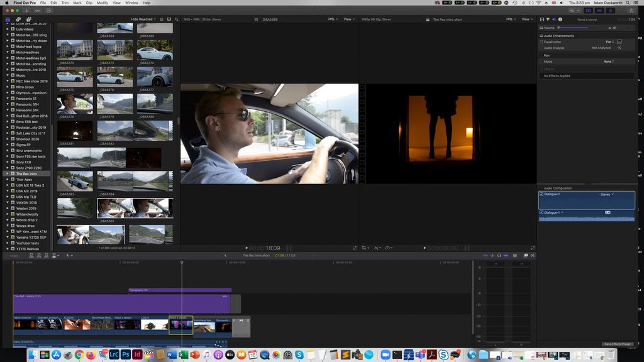Enable snapping in the timeline

tap(506, 255)
